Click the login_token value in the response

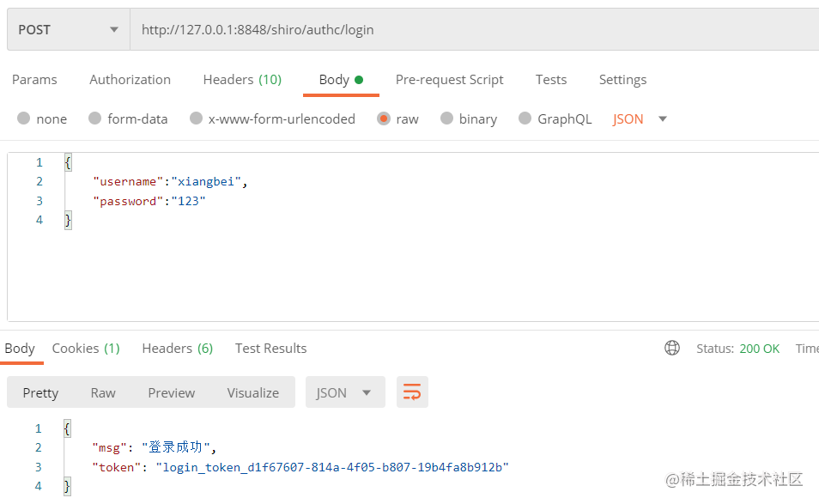pyautogui.click(x=332, y=467)
